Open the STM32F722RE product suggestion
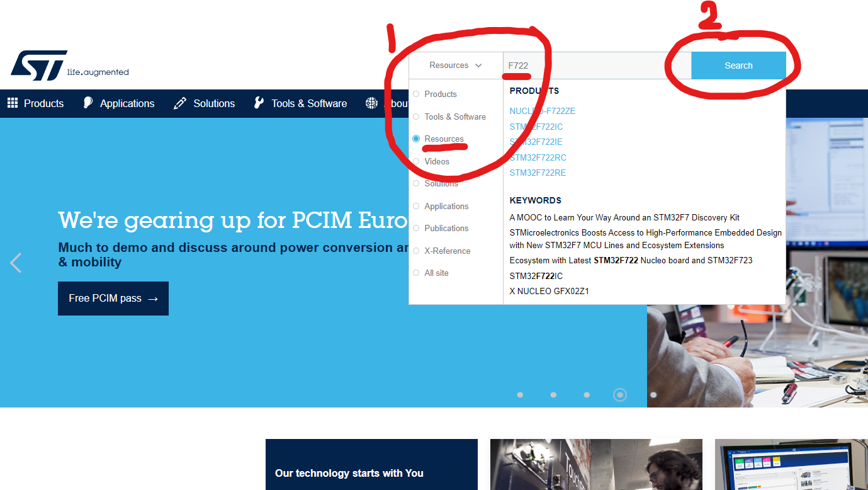The image size is (868, 490). [538, 173]
